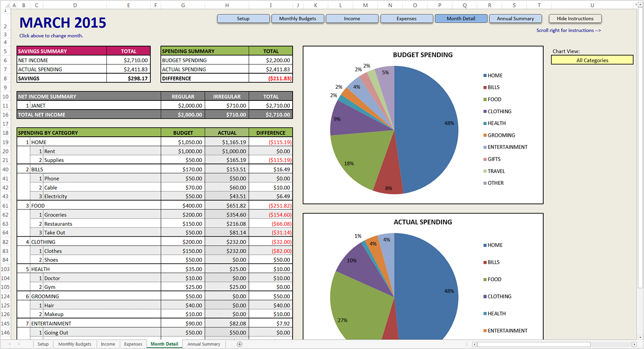644x349 pixels.
Task: Switch to the Setup sheet tab
Action: (x=43, y=344)
